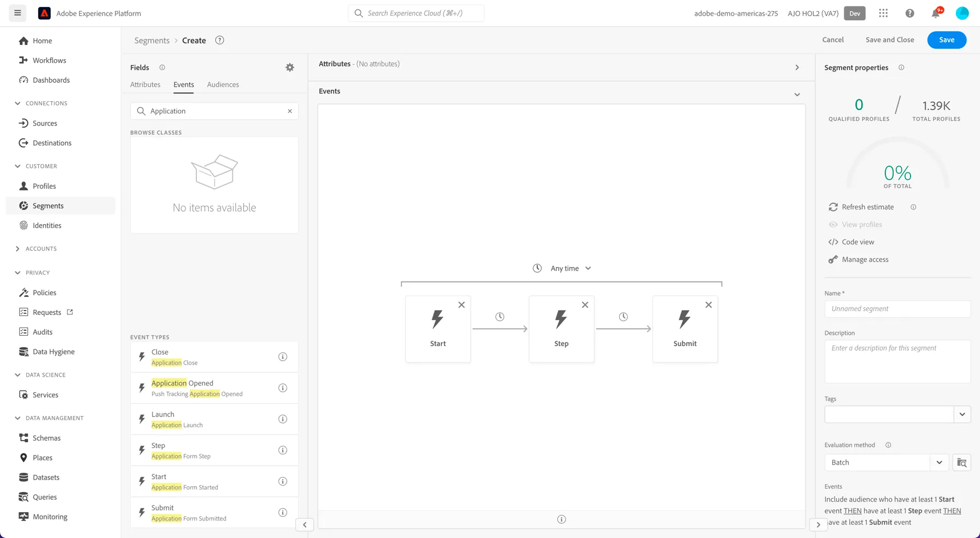Show info for the Close event type

click(283, 356)
